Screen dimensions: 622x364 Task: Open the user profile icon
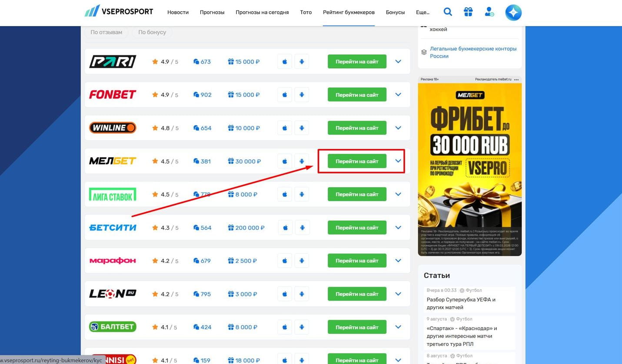(489, 12)
